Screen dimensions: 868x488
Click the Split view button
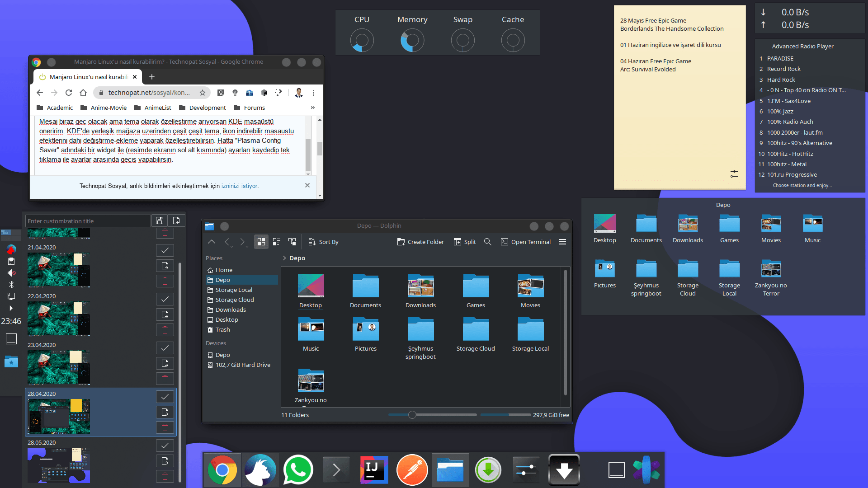(465, 242)
